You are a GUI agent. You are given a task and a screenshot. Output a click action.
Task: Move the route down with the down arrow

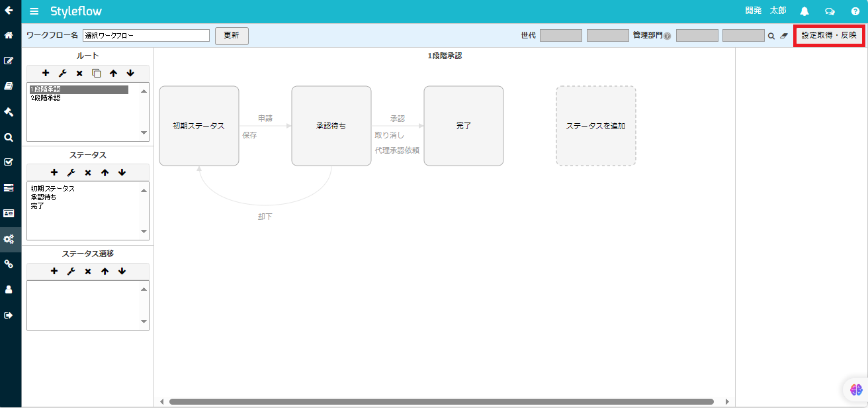tap(130, 73)
